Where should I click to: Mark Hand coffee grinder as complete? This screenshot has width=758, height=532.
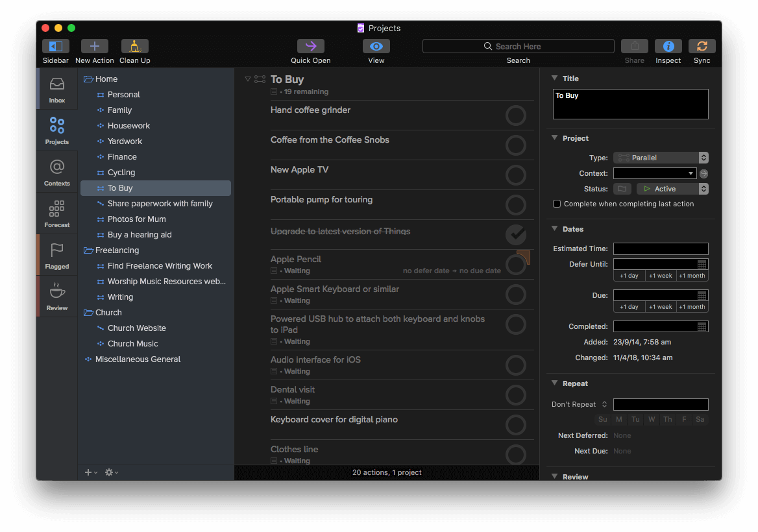pyautogui.click(x=515, y=115)
